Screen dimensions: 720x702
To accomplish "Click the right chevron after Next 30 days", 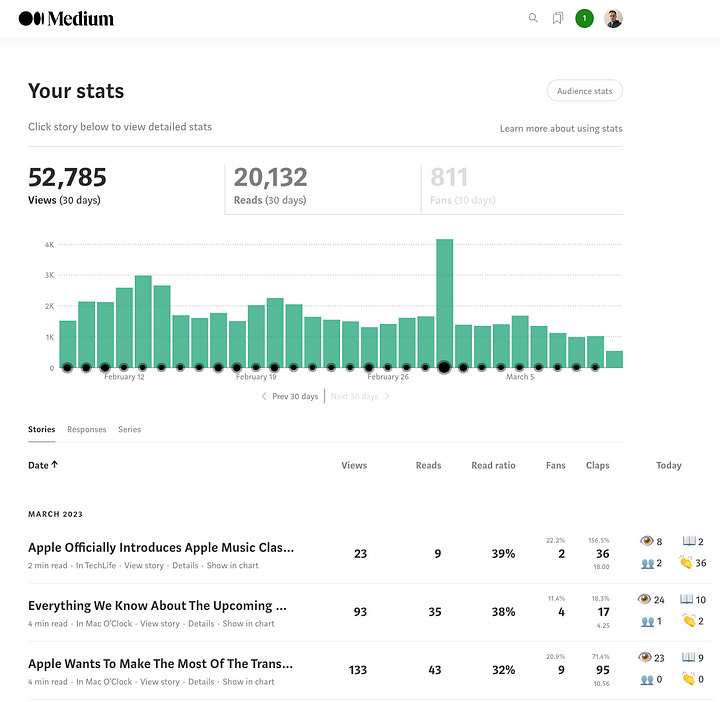I will [387, 396].
